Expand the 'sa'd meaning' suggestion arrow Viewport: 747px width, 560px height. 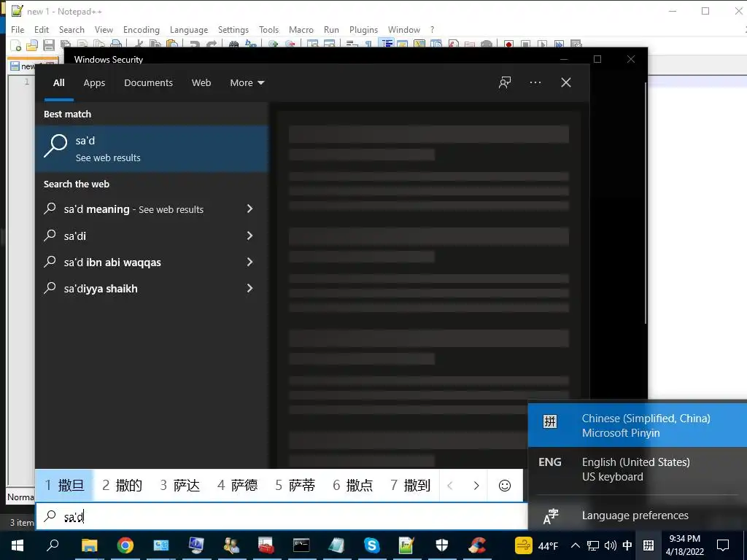coord(249,209)
